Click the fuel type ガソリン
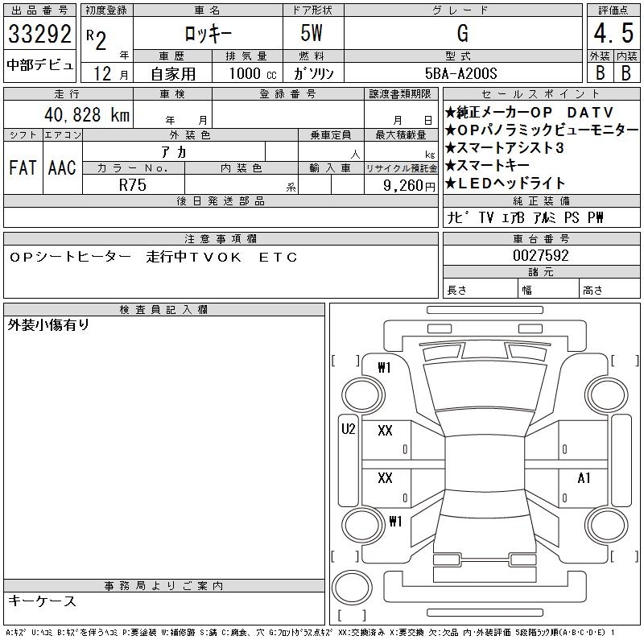Screen dimensions: 644x644 (313, 74)
